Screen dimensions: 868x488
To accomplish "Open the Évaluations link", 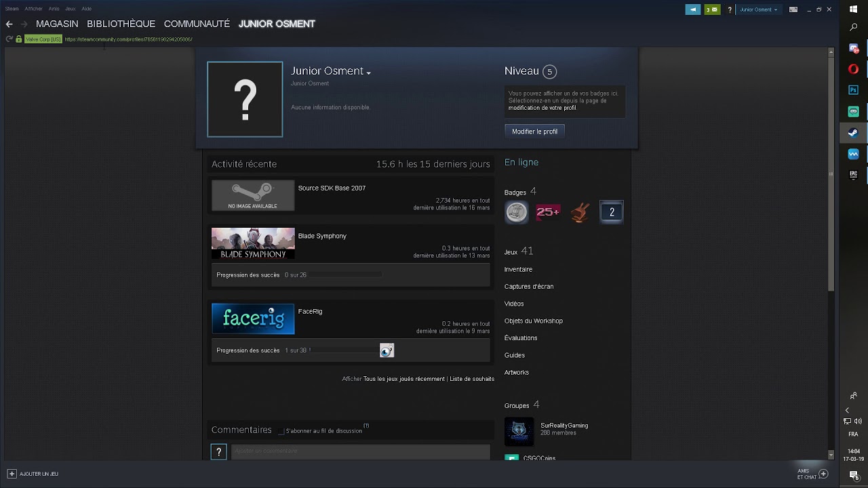I will tap(521, 338).
